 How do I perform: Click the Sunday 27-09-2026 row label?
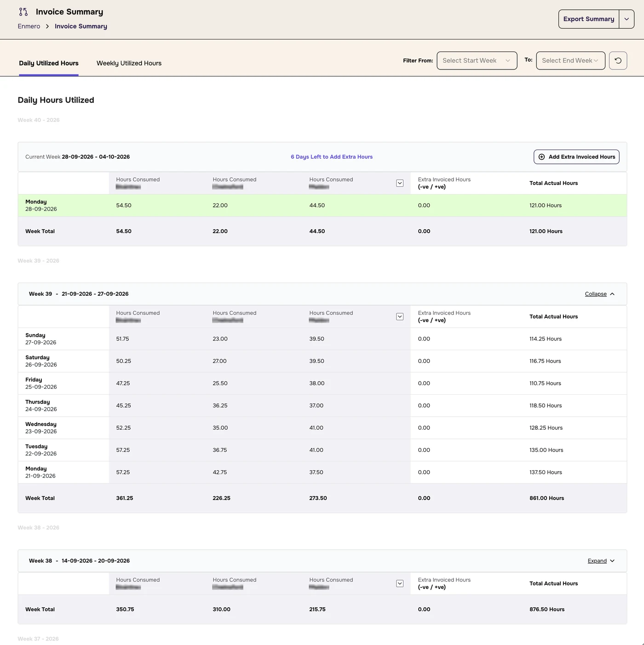coord(41,339)
